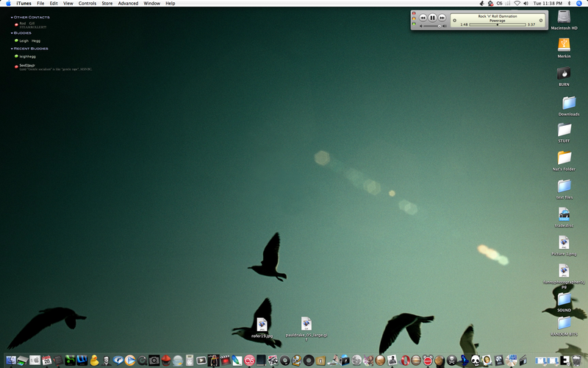The height and width of the screenshot is (368, 588).
Task: Open the Apple menu
Action: tap(8, 4)
